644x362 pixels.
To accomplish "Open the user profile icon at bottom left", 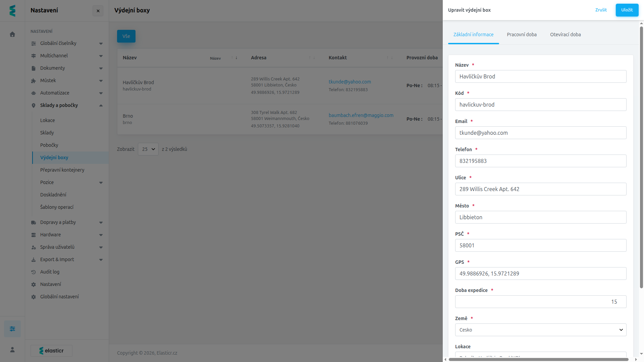I will (x=12, y=350).
